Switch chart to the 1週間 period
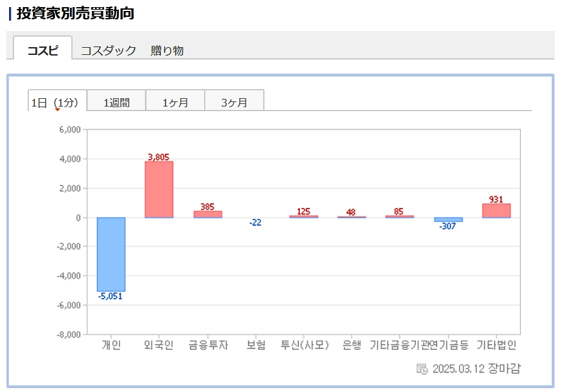561x392 pixels. 116,102
